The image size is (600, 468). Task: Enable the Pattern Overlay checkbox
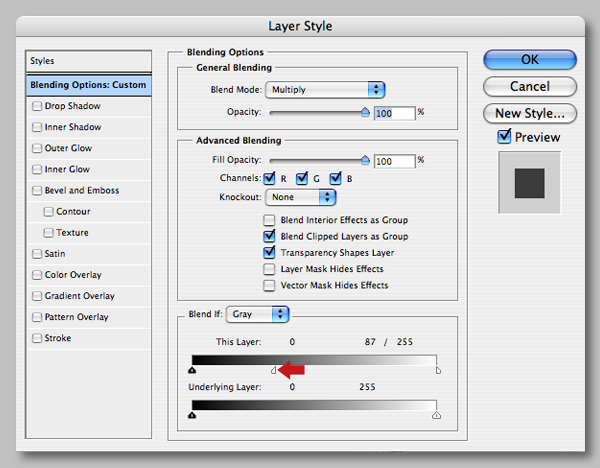tap(37, 317)
